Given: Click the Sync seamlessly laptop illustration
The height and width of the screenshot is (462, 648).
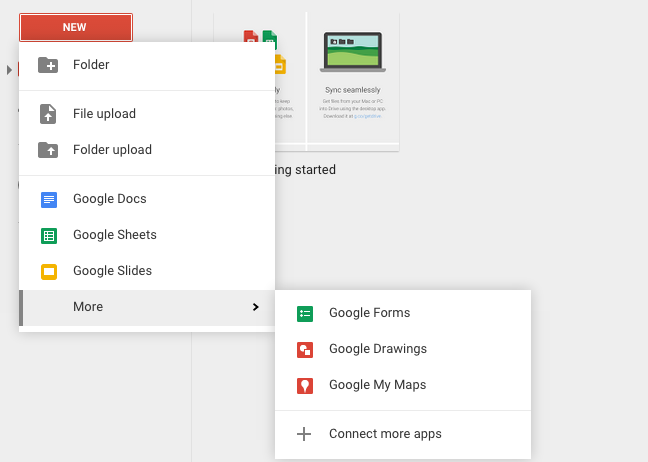Looking at the screenshot, I should pyautogui.click(x=353, y=52).
